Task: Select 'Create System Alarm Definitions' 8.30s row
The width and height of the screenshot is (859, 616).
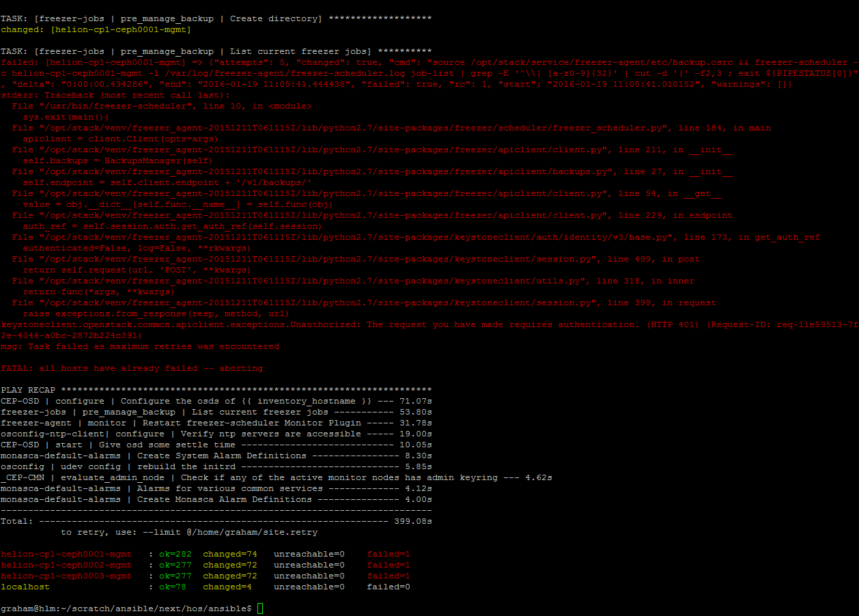Action: (216, 456)
